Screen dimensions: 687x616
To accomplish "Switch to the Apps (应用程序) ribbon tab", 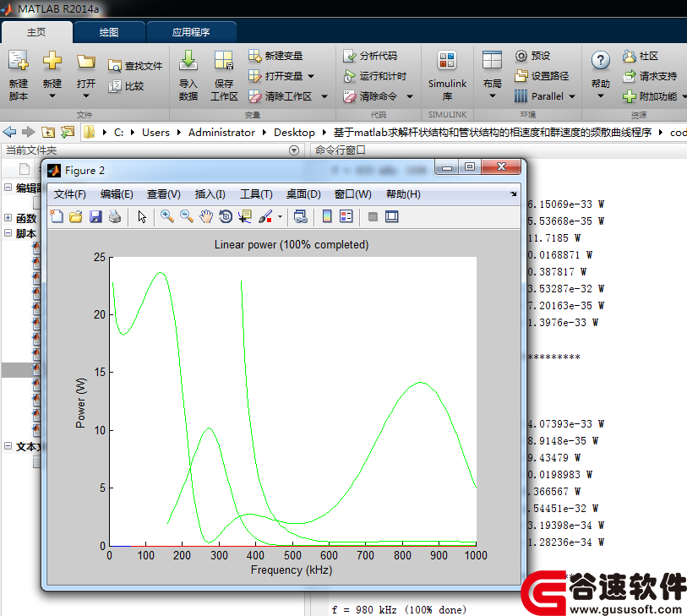I will [191, 32].
